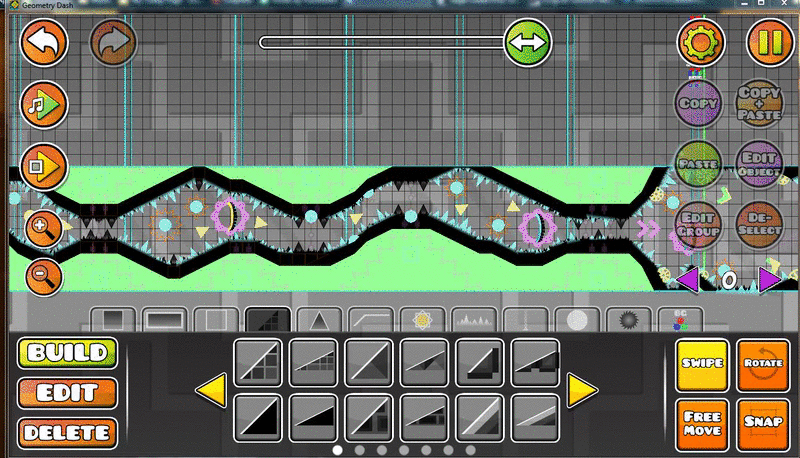Playtest level with the orange play-stop button
The width and height of the screenshot is (800, 458).
click(x=44, y=166)
